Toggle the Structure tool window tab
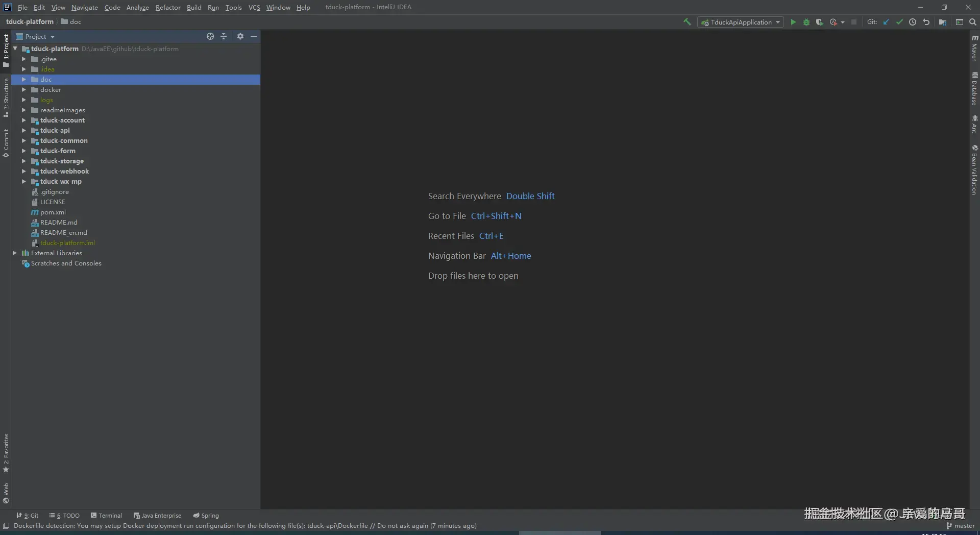 coord(6,98)
